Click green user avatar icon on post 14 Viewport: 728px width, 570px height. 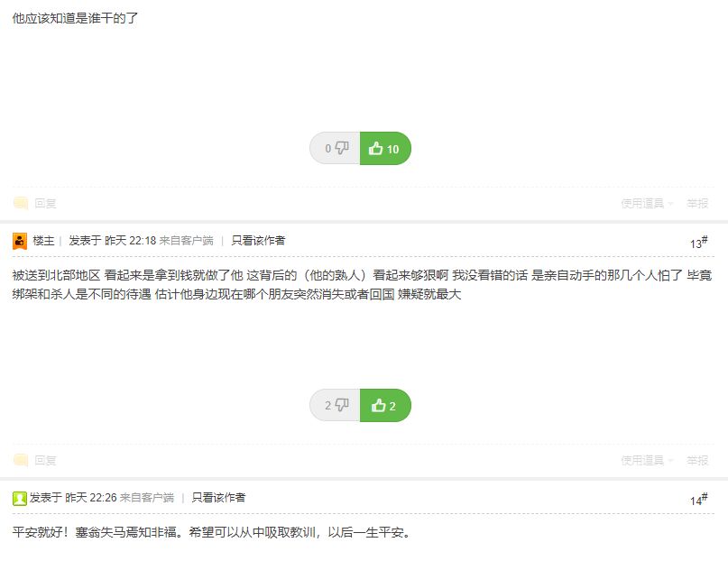tap(20, 498)
